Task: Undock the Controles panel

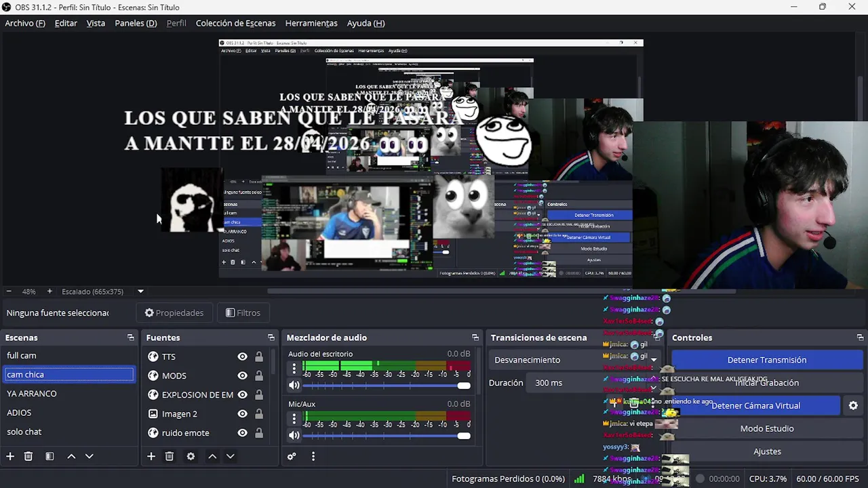Action: tap(861, 338)
